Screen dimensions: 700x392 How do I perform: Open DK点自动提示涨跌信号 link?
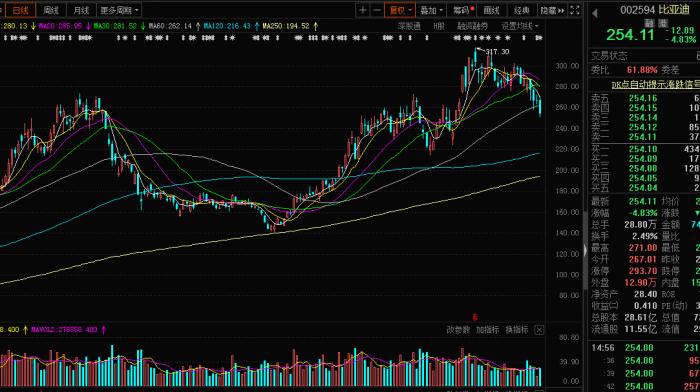pyautogui.click(x=655, y=84)
